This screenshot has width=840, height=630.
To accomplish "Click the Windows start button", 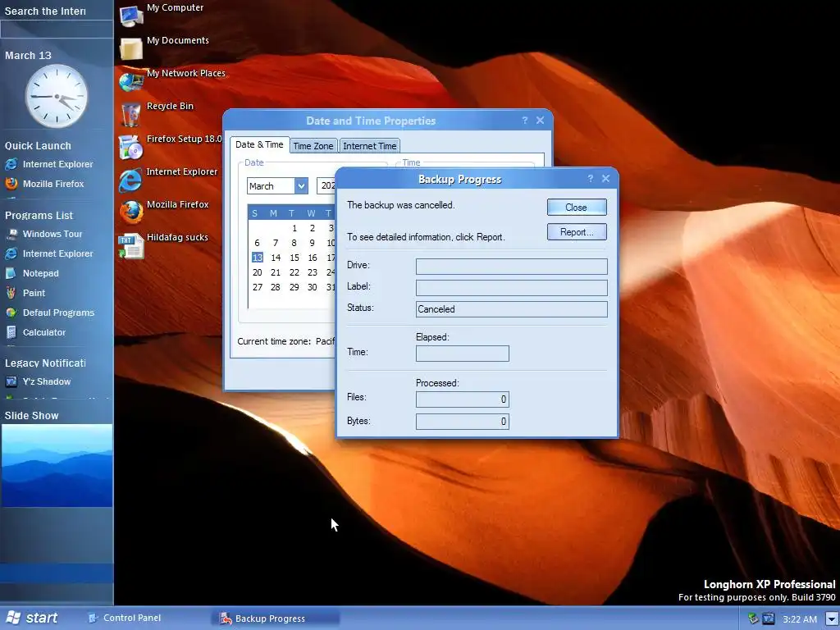I will coord(32,618).
